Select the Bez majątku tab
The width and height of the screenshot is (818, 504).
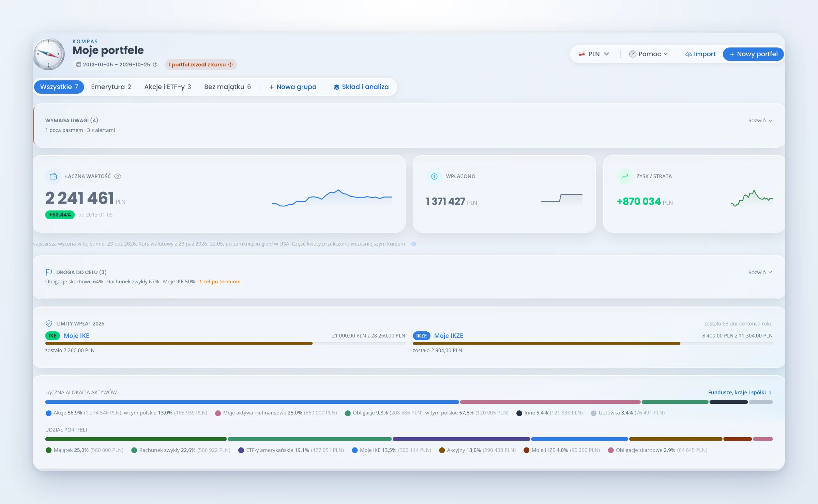pos(228,87)
